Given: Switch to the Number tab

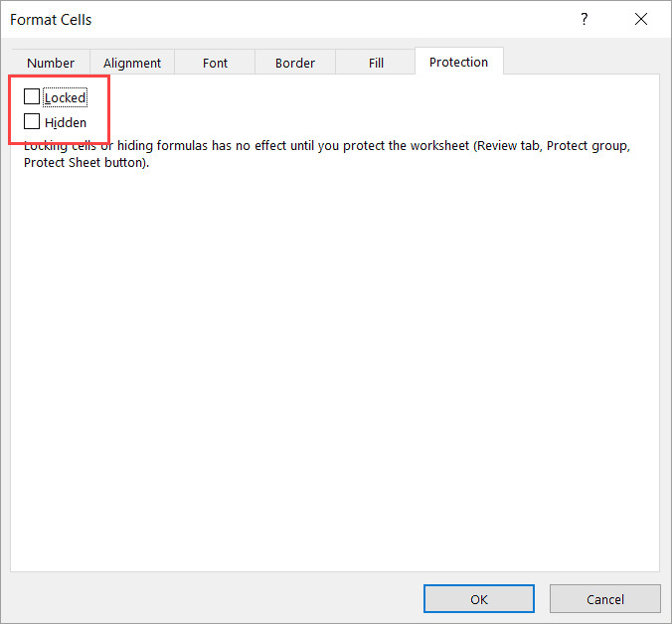Looking at the screenshot, I should coord(51,63).
